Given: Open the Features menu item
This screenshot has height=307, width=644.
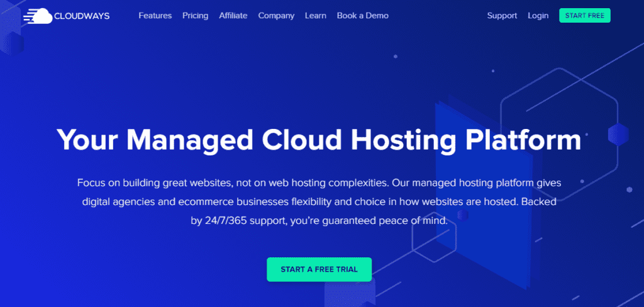Looking at the screenshot, I should coord(155,16).
